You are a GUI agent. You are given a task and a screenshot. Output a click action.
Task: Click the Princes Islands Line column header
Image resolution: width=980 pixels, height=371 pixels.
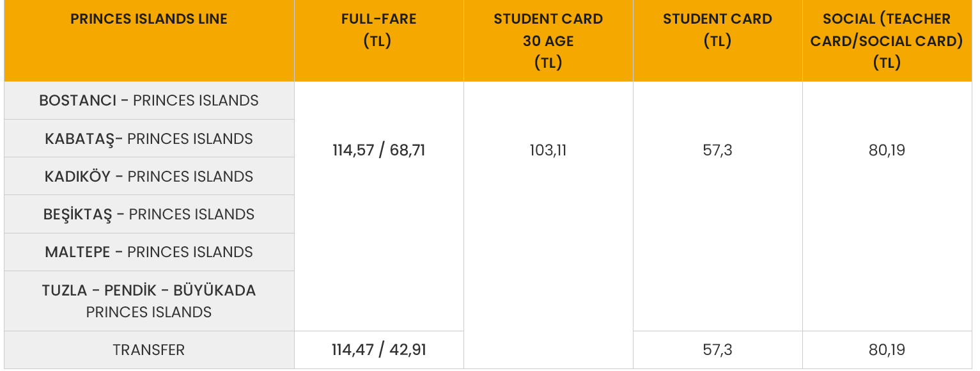[149, 19]
